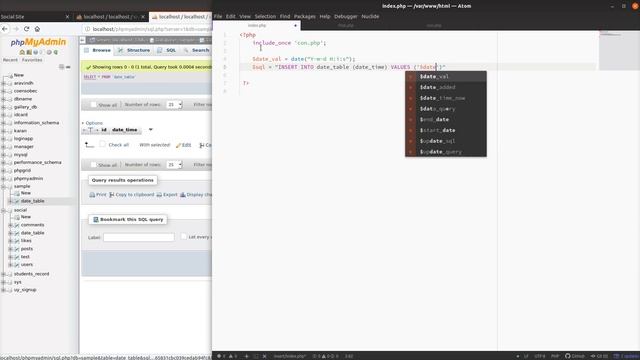The image size is (640, 360).
Task: Click Copy to clipboard link
Action: tap(132, 195)
